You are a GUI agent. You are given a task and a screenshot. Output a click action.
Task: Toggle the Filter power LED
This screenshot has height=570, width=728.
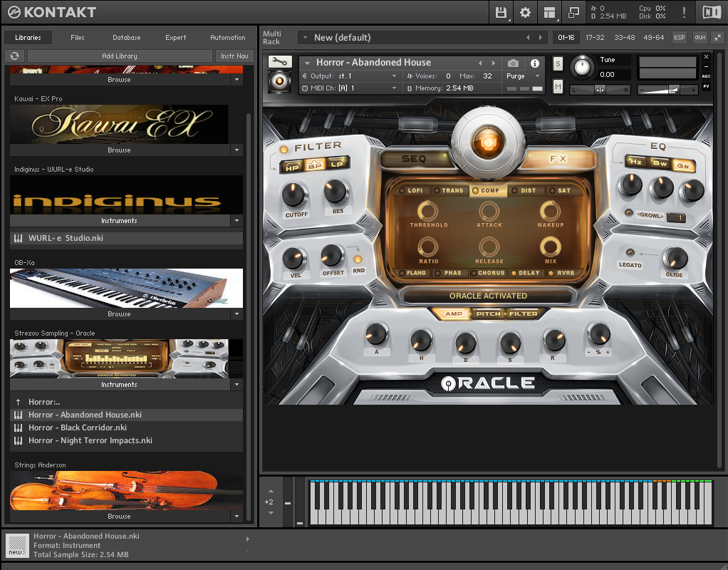pos(284,150)
